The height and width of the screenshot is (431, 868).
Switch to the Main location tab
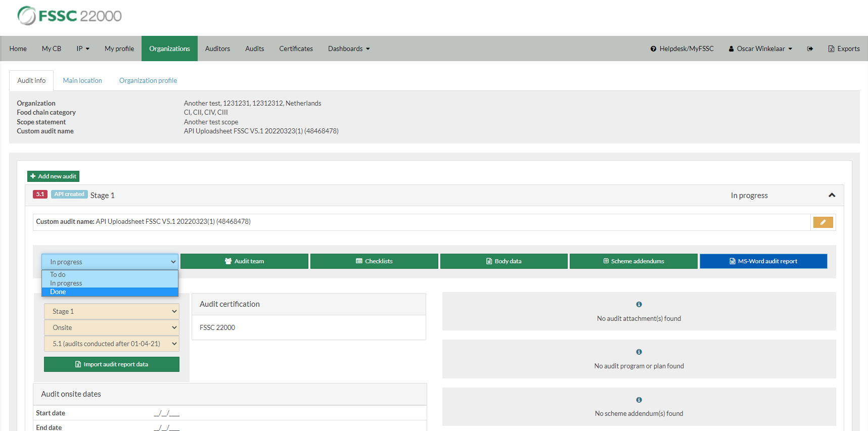82,80
